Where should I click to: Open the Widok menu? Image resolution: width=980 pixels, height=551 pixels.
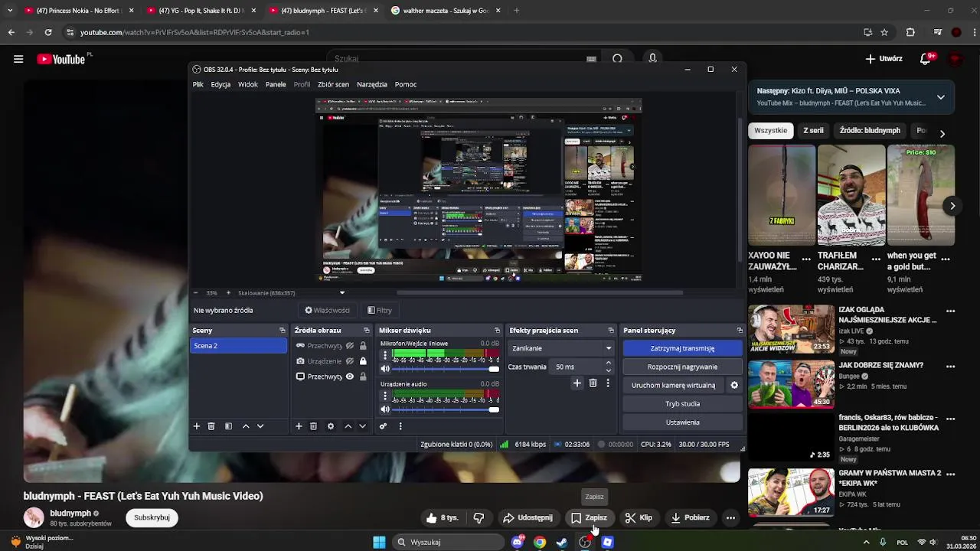248,84
